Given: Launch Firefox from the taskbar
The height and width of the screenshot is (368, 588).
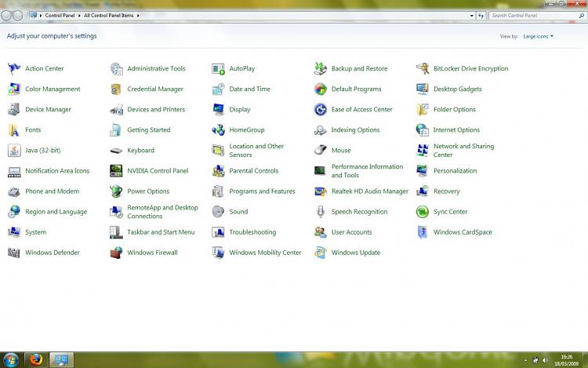Looking at the screenshot, I should point(36,359).
